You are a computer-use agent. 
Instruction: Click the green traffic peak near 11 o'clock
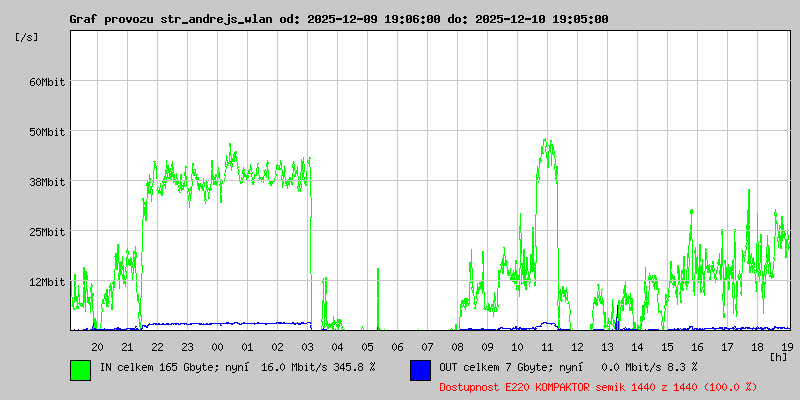(x=547, y=153)
